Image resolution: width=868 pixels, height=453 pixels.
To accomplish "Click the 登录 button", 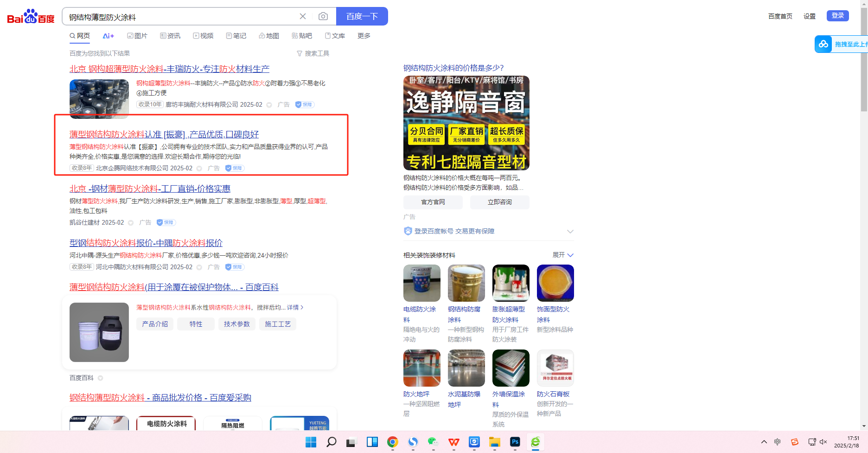I will [838, 16].
